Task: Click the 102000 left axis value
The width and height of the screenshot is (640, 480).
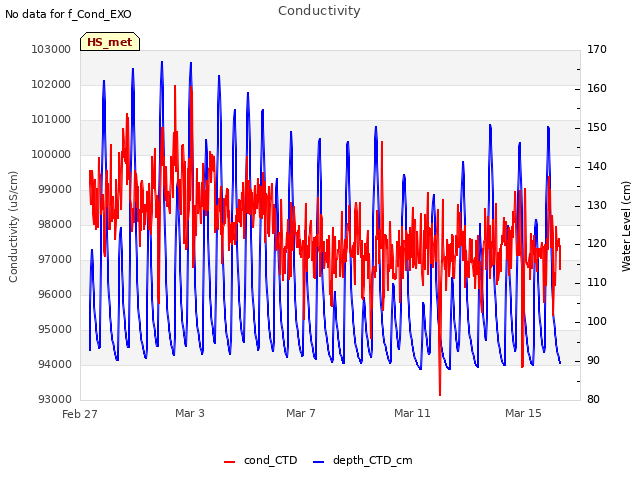Action: tap(51, 84)
